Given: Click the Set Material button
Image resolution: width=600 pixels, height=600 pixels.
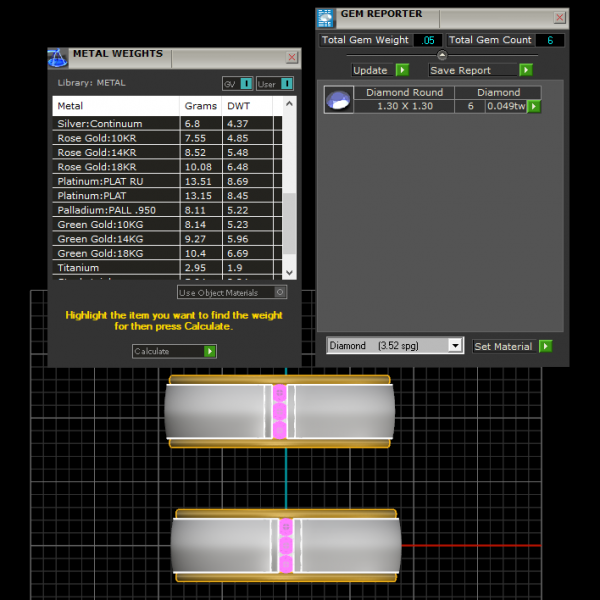Looking at the screenshot, I should 503,346.
